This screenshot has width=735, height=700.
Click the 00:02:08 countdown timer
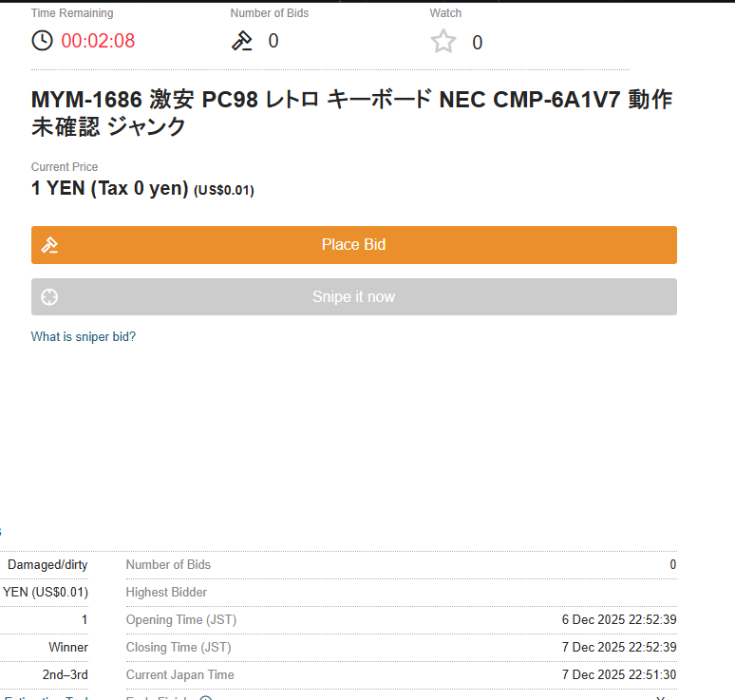coord(98,41)
